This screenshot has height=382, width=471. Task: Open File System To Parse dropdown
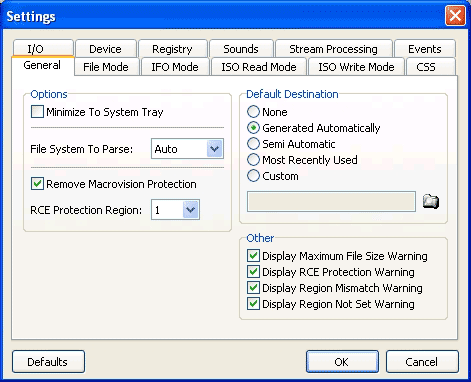[214, 149]
